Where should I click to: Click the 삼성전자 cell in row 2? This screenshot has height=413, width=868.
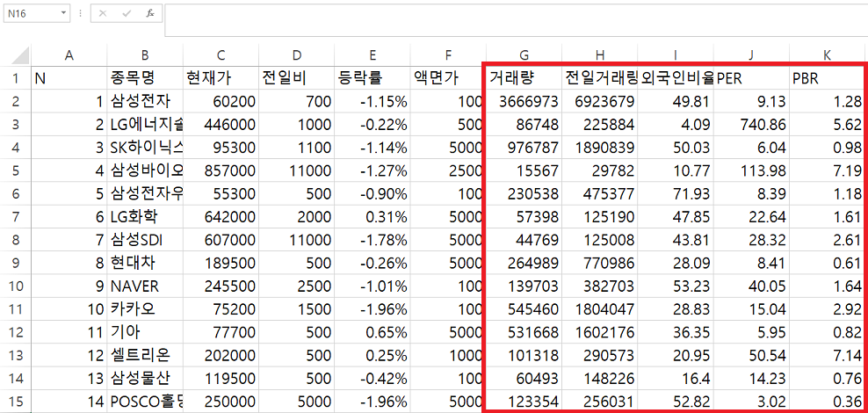click(x=145, y=101)
